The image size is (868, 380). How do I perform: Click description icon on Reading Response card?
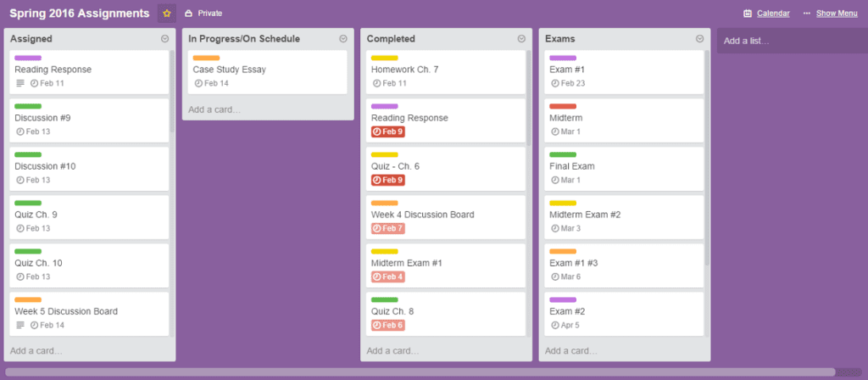click(x=20, y=84)
